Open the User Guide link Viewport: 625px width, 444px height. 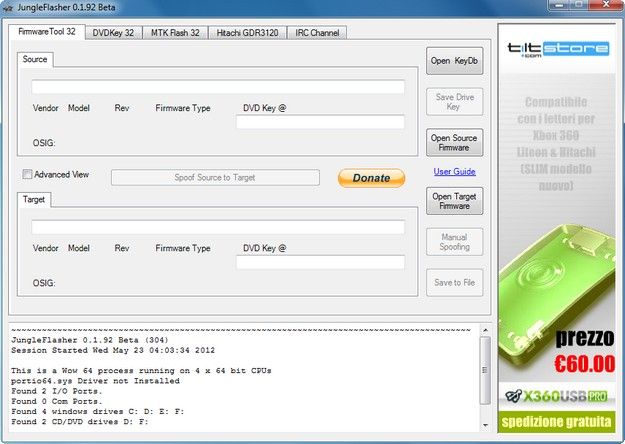pyautogui.click(x=454, y=171)
